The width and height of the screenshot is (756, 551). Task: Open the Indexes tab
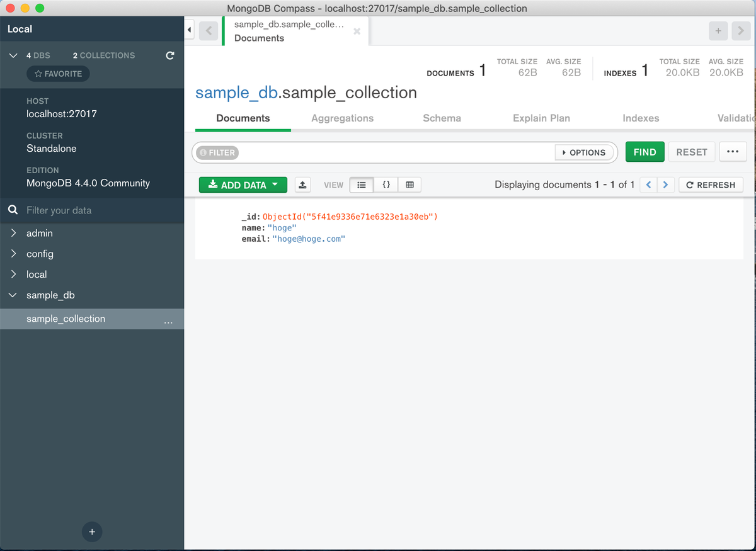[641, 118]
